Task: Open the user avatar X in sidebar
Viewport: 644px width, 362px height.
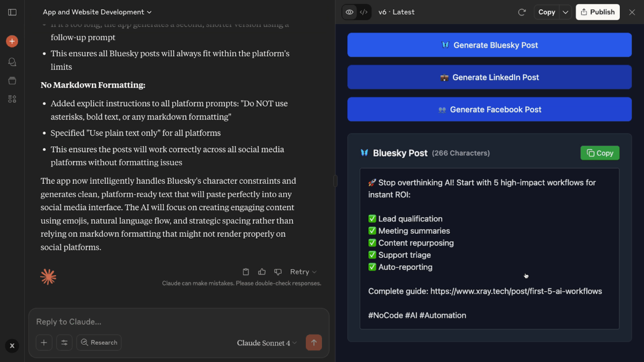Action: (x=12, y=346)
